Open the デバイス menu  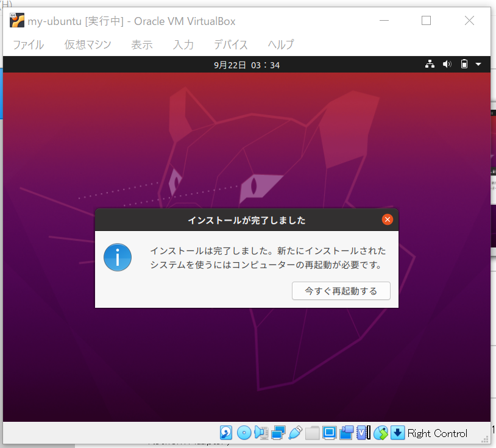pos(230,44)
